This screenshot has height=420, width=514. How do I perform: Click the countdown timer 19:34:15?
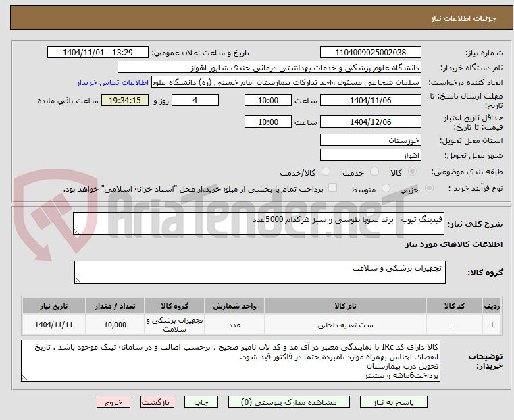[125, 100]
